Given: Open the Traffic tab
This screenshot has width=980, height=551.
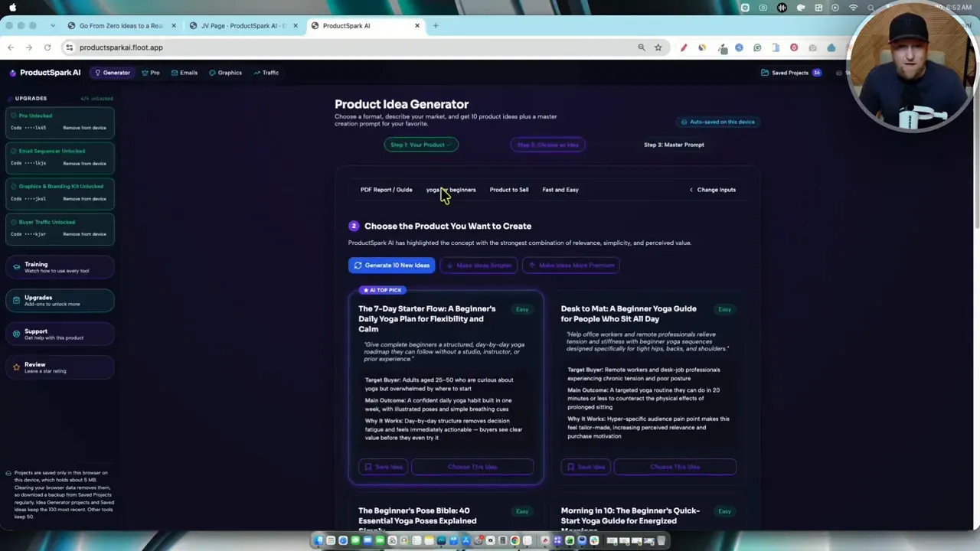Looking at the screenshot, I should pyautogui.click(x=266, y=73).
